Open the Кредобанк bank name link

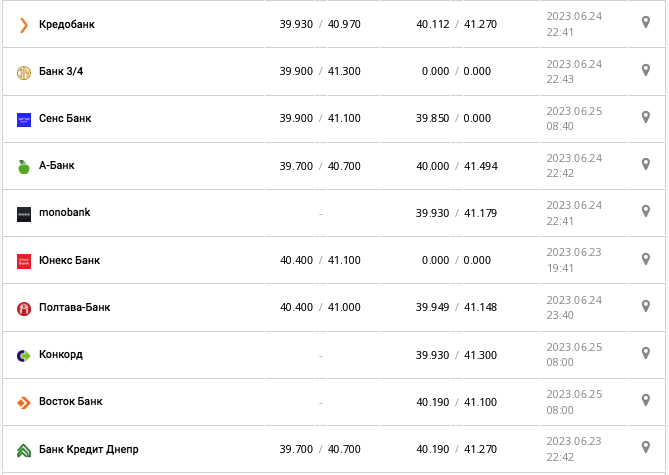pos(67,24)
